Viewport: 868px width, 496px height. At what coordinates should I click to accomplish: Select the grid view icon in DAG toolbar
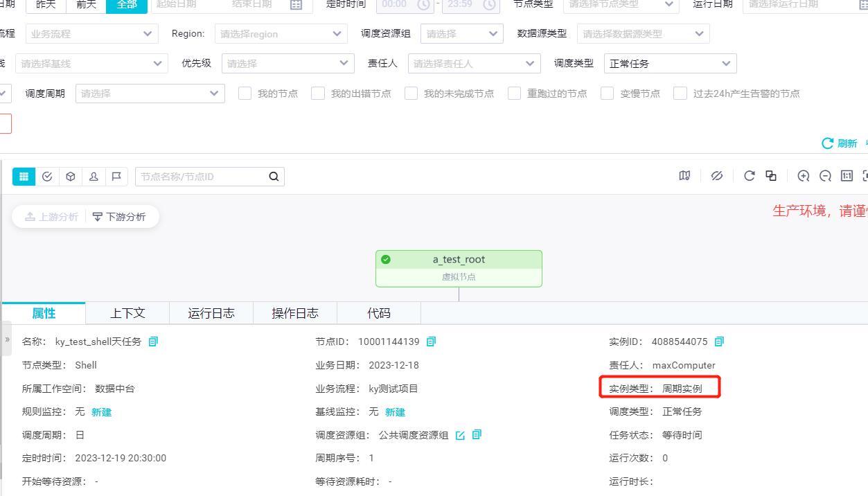click(x=24, y=177)
